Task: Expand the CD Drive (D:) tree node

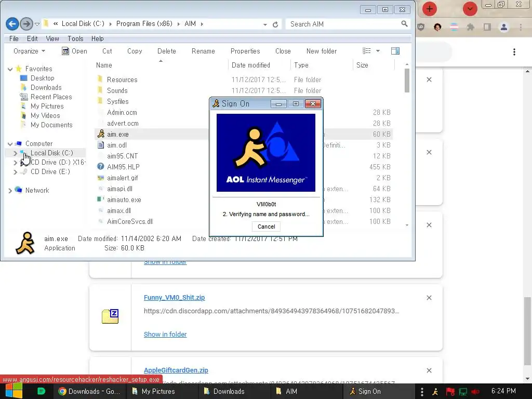Action: pos(15,163)
